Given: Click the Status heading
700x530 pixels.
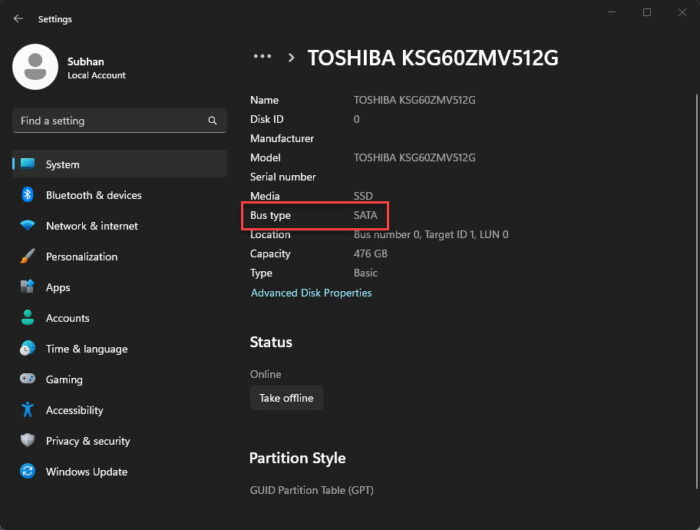Looking at the screenshot, I should 271,342.
